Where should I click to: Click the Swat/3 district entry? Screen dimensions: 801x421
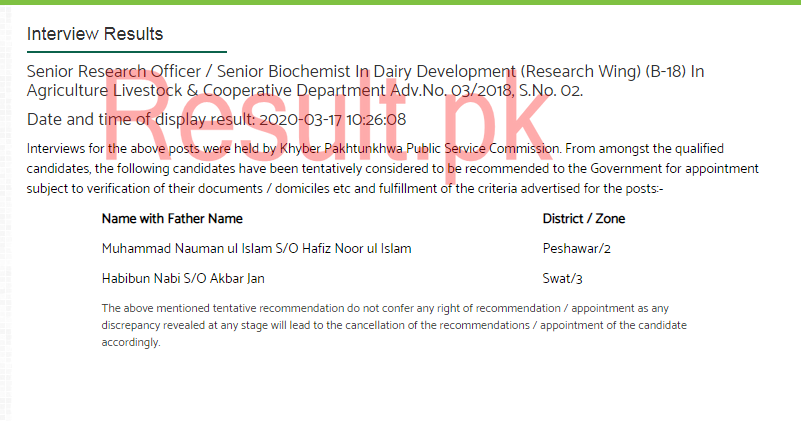(x=562, y=278)
